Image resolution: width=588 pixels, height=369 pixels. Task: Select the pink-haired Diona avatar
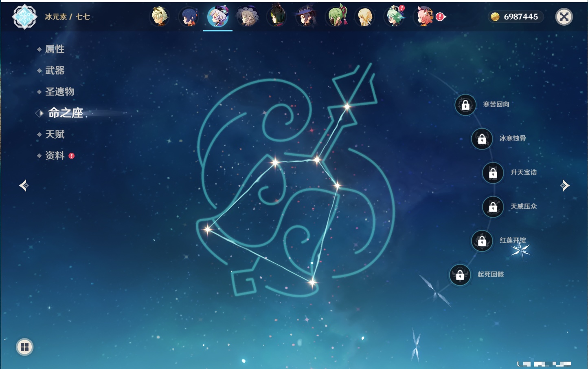423,17
